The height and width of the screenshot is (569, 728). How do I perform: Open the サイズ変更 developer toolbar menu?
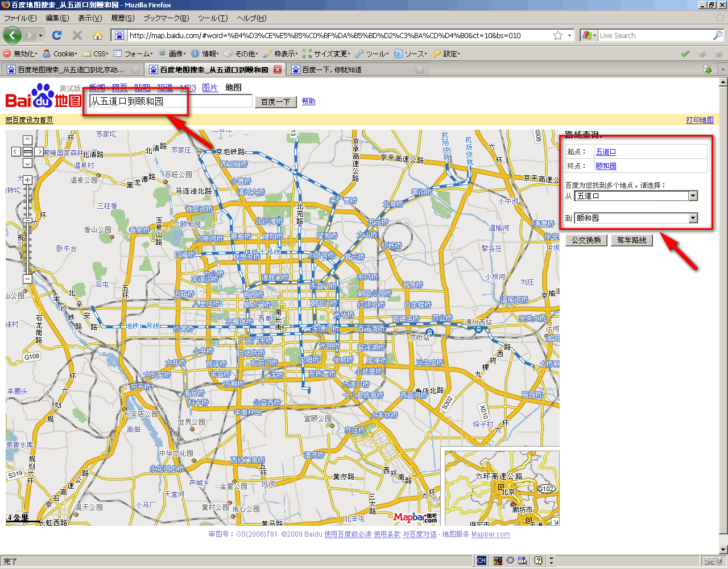click(326, 53)
